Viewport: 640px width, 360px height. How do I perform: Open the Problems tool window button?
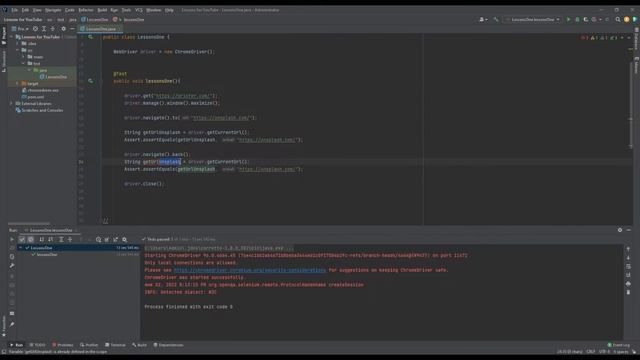[63, 345]
